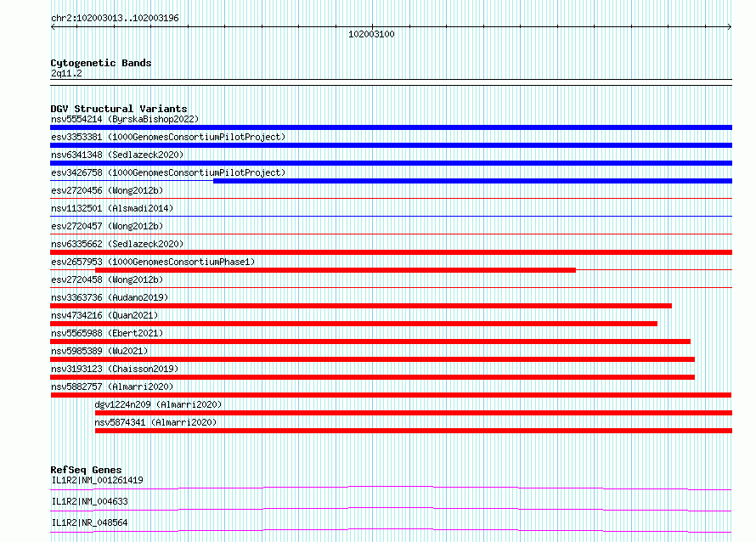Click the blue bar for nsv5554214

pos(391,127)
